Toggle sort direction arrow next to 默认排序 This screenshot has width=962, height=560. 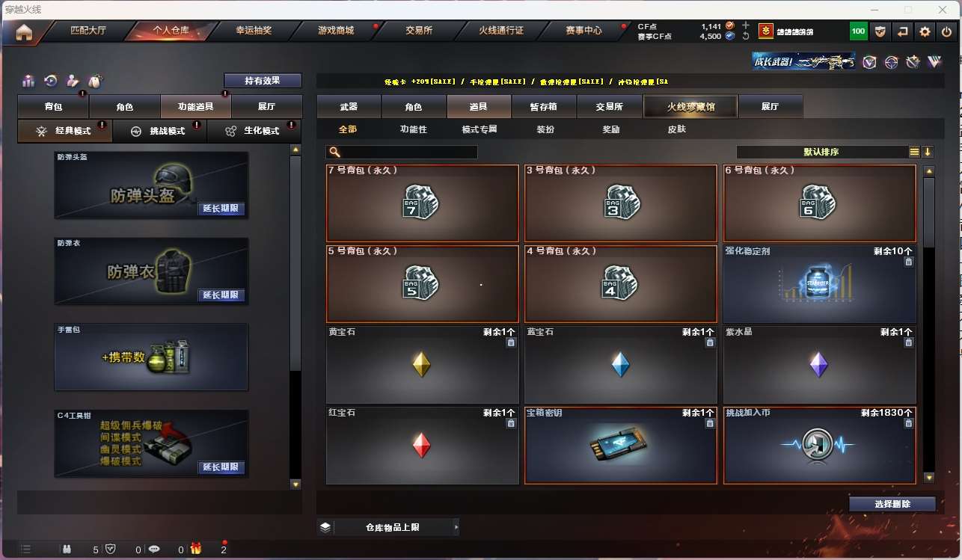click(x=928, y=152)
